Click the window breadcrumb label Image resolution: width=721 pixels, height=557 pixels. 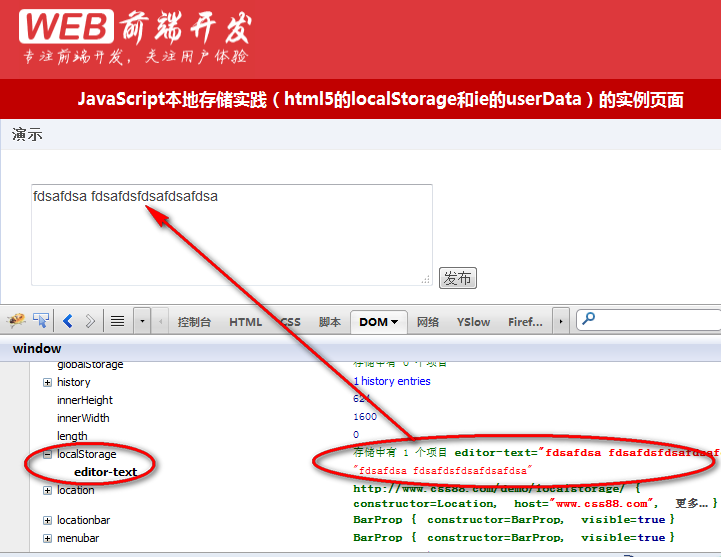(37, 349)
